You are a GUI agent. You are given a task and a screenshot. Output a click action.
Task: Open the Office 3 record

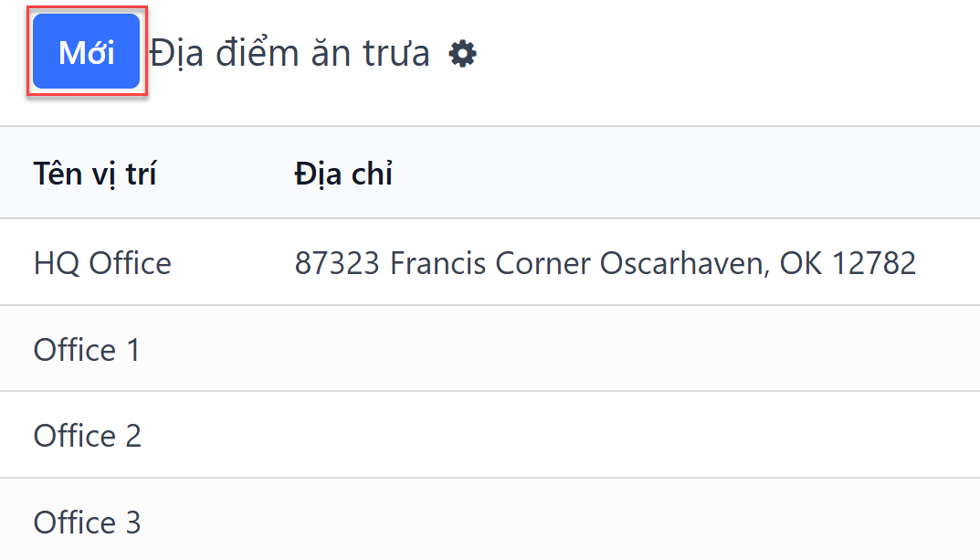88,522
